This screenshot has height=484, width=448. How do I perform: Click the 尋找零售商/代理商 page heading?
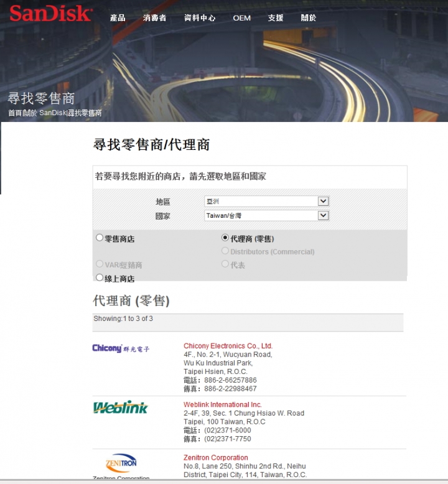[151, 144]
